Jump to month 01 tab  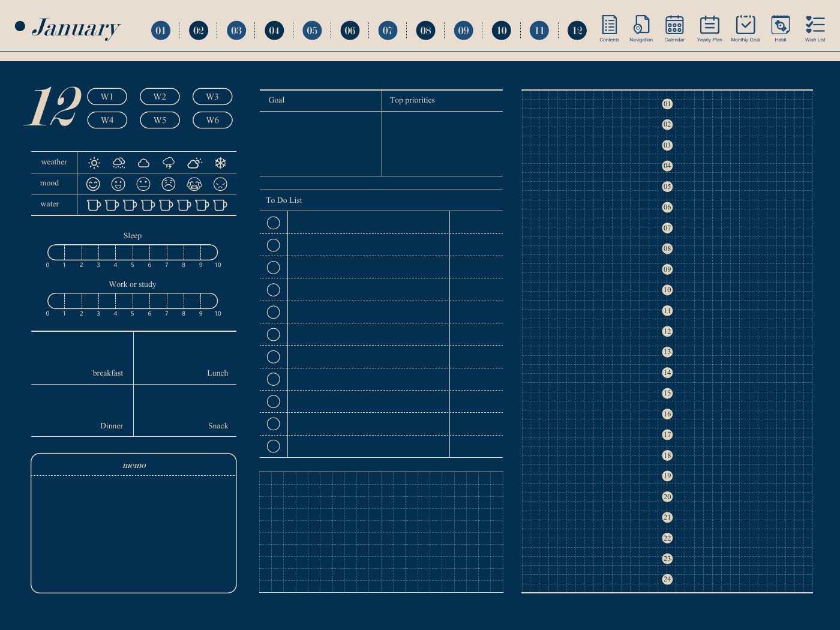pos(160,30)
